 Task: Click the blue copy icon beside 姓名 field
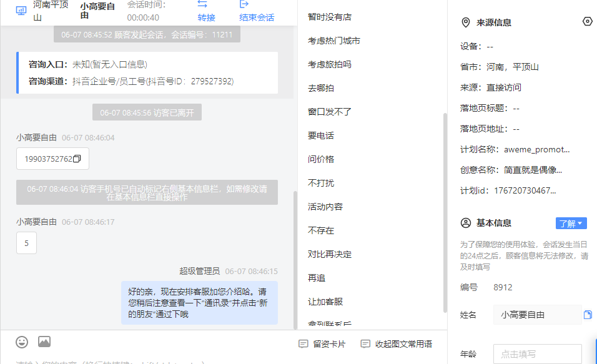coord(588,315)
